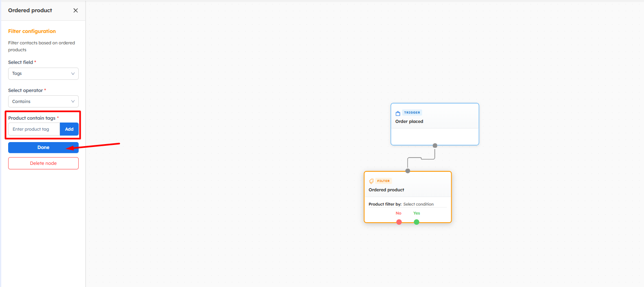Click the TRIGGER badge label
The width and height of the screenshot is (644, 287).
[x=412, y=113]
